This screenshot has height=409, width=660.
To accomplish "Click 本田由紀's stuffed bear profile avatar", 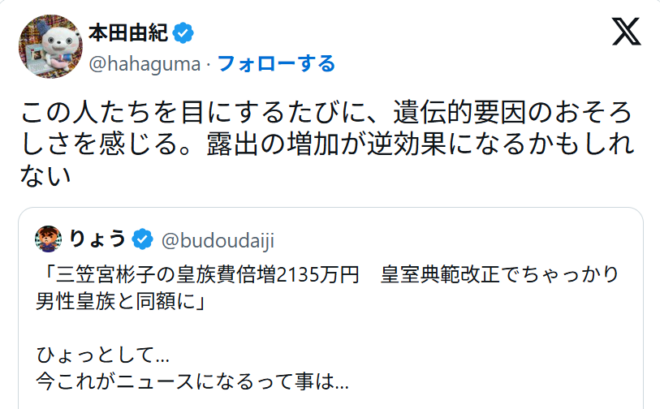I will [x=51, y=46].
